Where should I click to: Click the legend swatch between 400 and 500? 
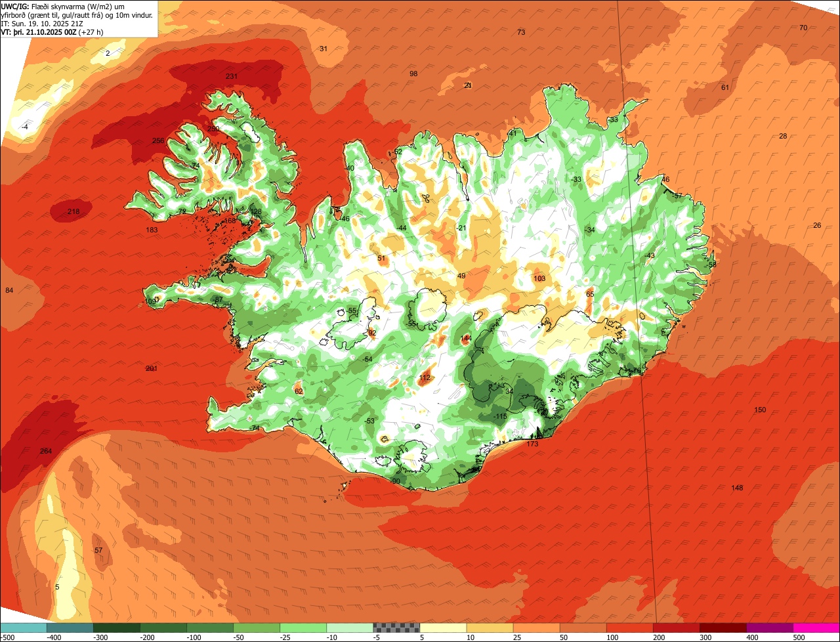click(x=769, y=628)
